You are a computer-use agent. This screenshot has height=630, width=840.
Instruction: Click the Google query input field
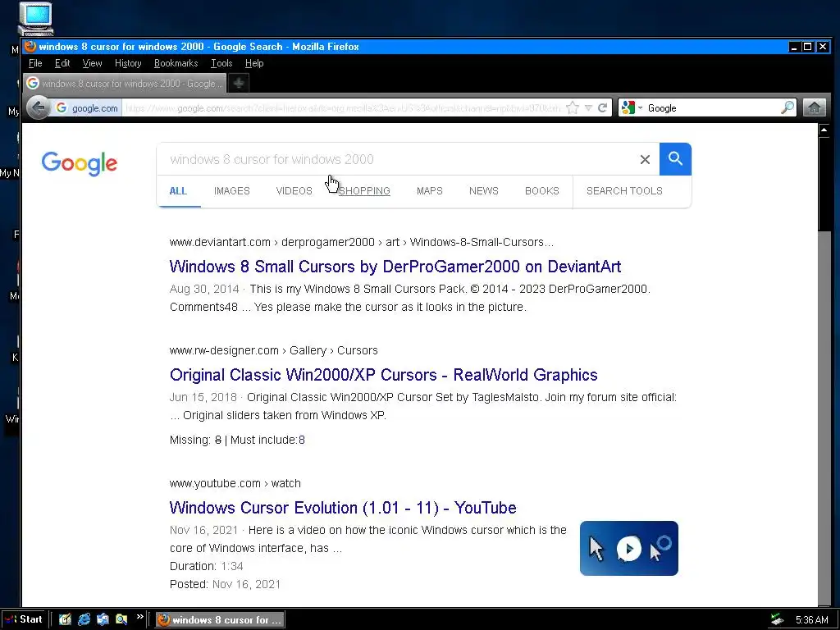point(396,159)
